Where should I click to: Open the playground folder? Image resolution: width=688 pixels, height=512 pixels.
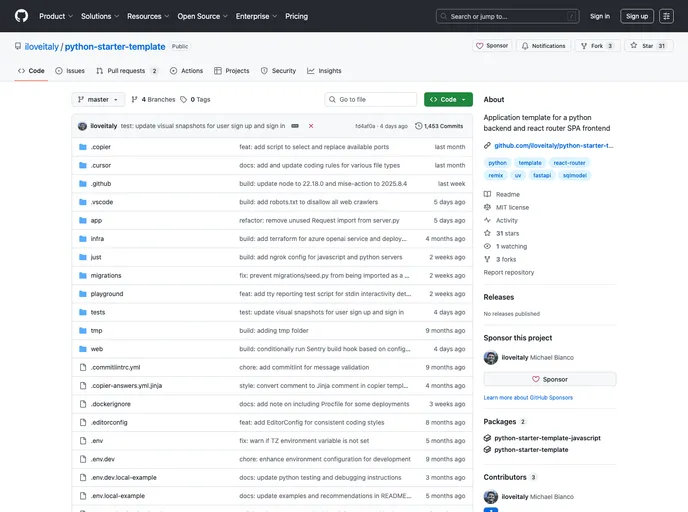[107, 294]
